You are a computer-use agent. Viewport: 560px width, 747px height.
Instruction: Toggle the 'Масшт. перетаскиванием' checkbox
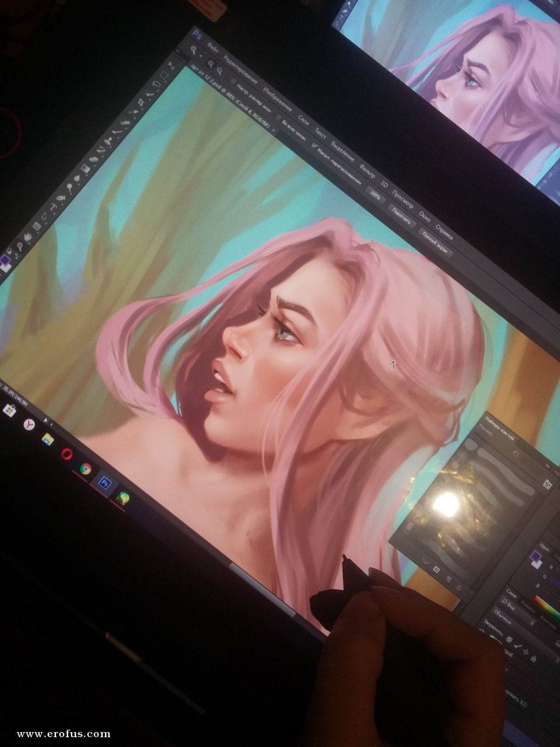click(x=315, y=145)
